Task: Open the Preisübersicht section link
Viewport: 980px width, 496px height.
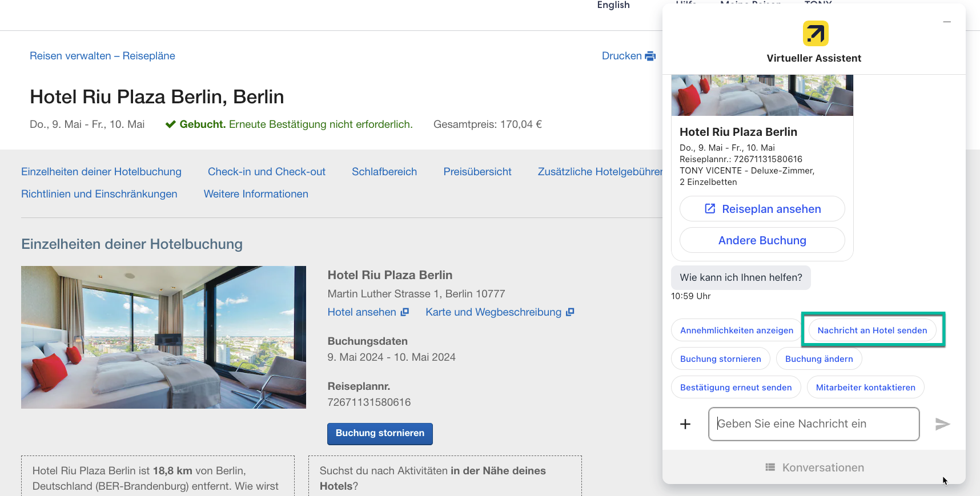Action: 477,172
